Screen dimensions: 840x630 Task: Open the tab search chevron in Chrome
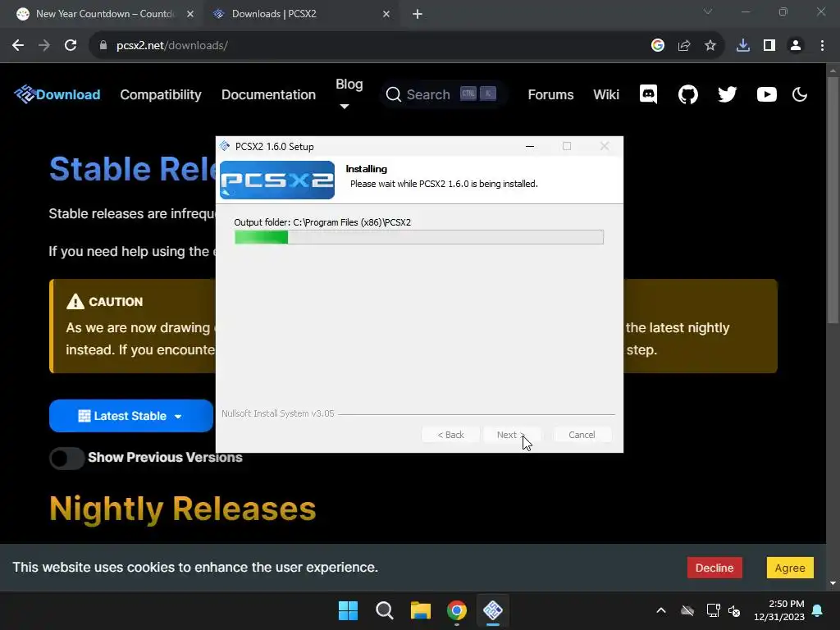pos(708,11)
